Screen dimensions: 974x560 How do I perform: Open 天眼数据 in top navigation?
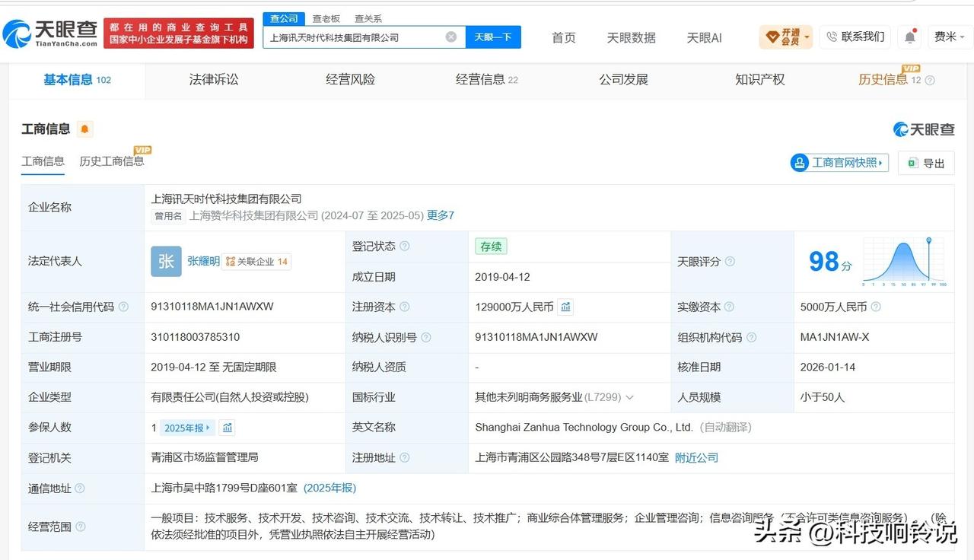coord(631,37)
